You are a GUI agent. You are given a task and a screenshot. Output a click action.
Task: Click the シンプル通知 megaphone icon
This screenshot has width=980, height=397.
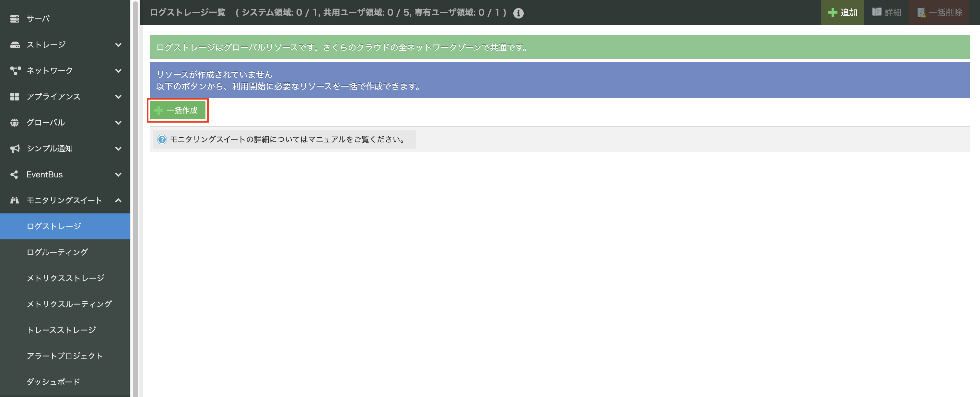pos(15,149)
